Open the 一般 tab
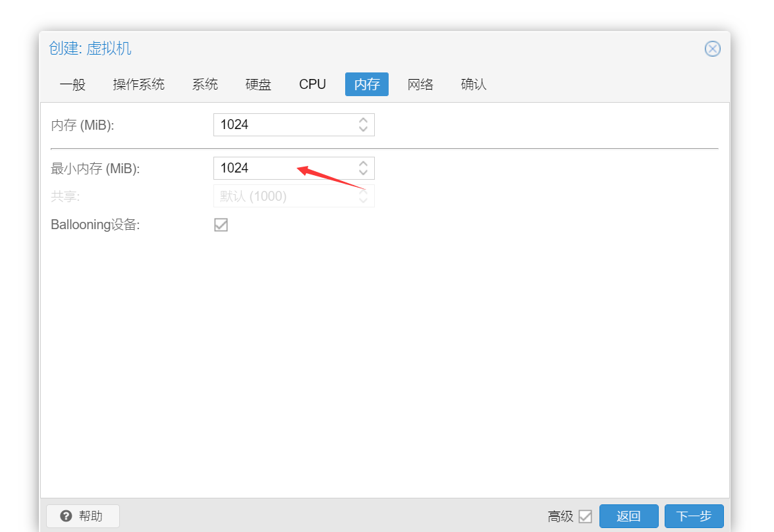The width and height of the screenshot is (774, 532). tap(72, 84)
